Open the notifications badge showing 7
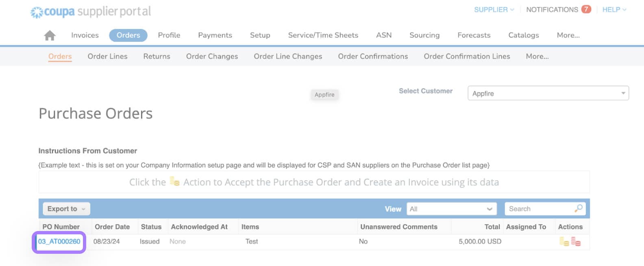 (586, 9)
